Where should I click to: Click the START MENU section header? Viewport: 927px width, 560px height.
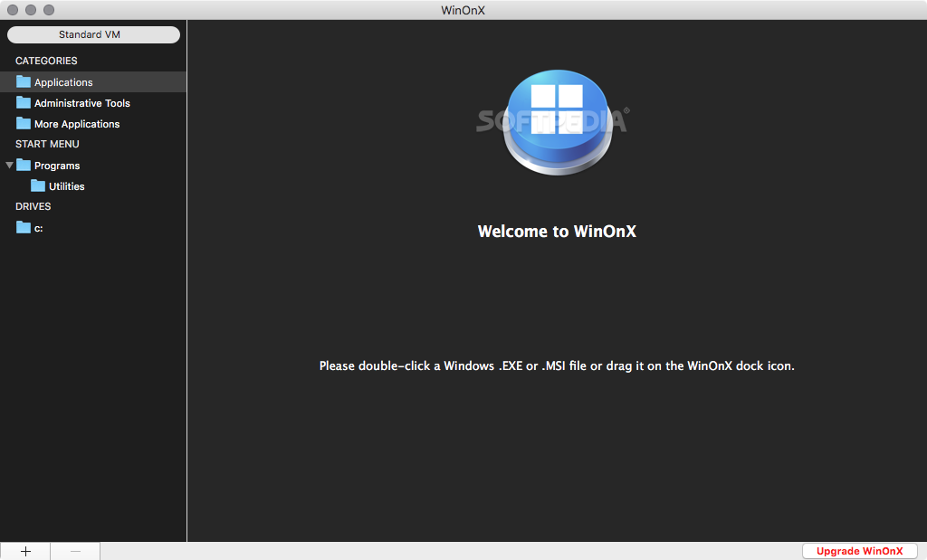pyautogui.click(x=47, y=144)
